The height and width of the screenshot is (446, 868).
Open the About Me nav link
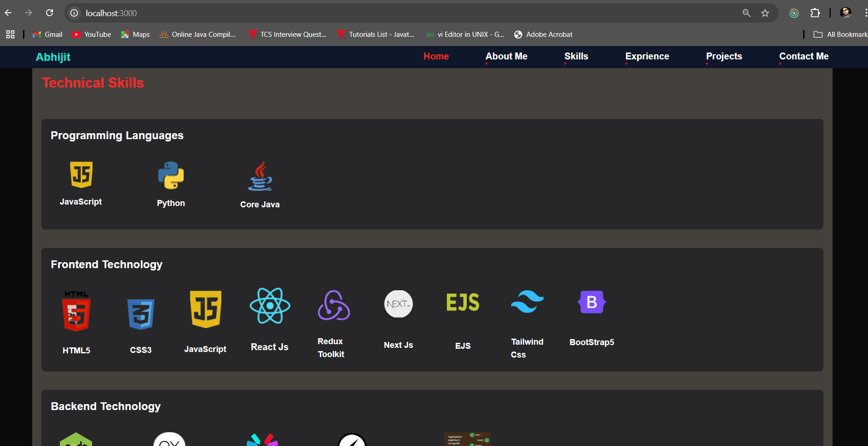tap(507, 56)
